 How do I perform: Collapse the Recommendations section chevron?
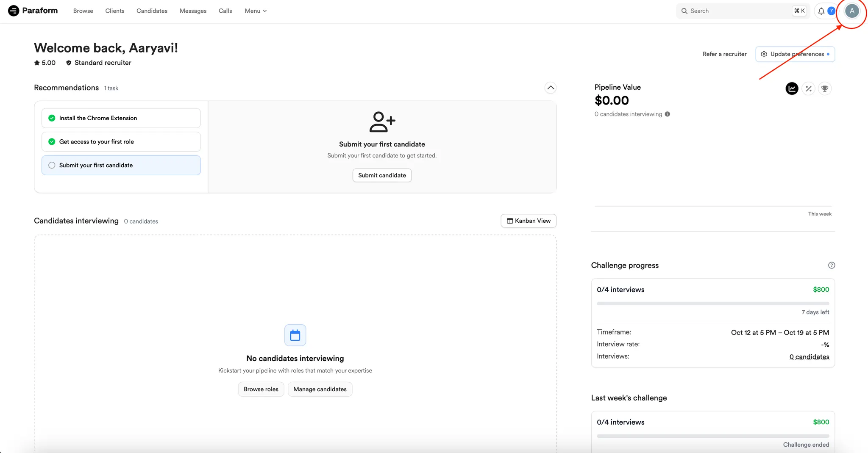pyautogui.click(x=550, y=88)
